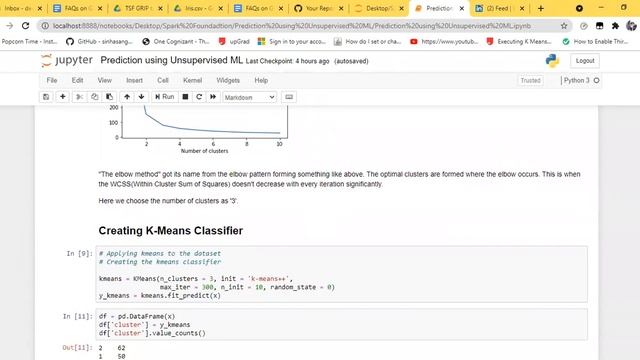Screen dimensions: 640x360
Task: Move selected cell down arrow
Action: click(x=141, y=97)
